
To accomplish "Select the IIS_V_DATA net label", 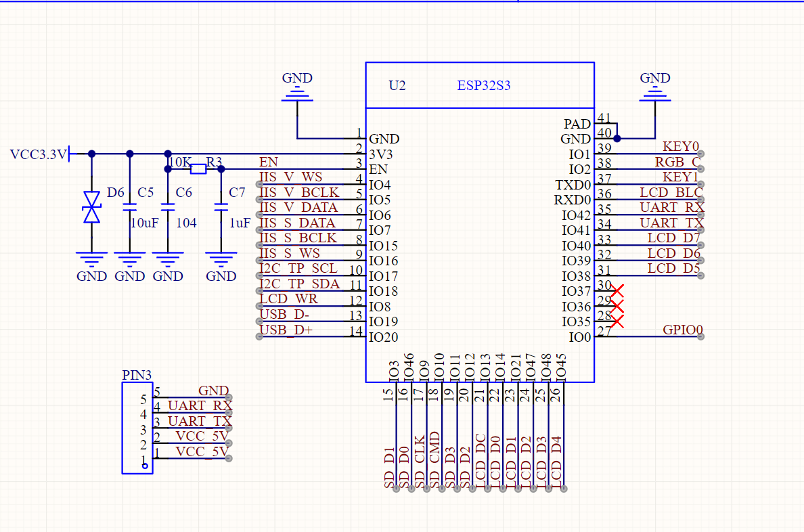I will pyautogui.click(x=298, y=207).
